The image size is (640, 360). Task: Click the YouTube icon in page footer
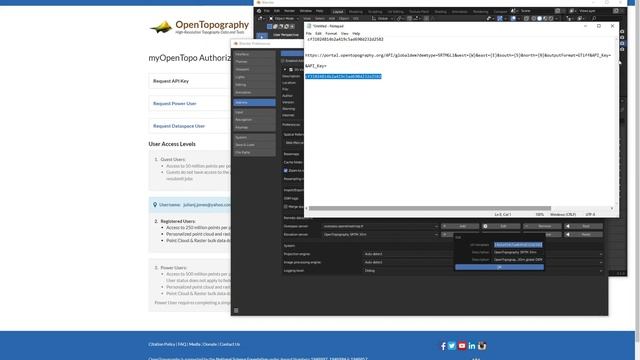[x=462, y=346]
